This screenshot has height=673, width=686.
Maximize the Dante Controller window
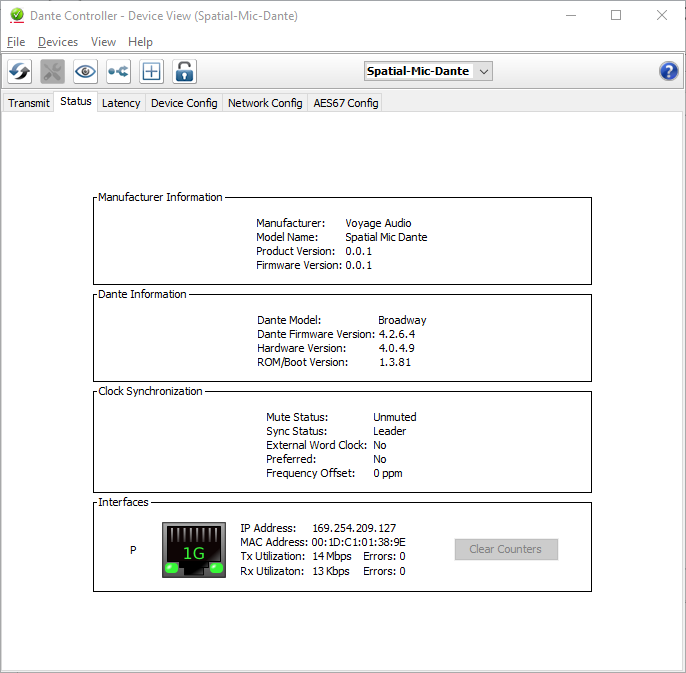[x=616, y=15]
